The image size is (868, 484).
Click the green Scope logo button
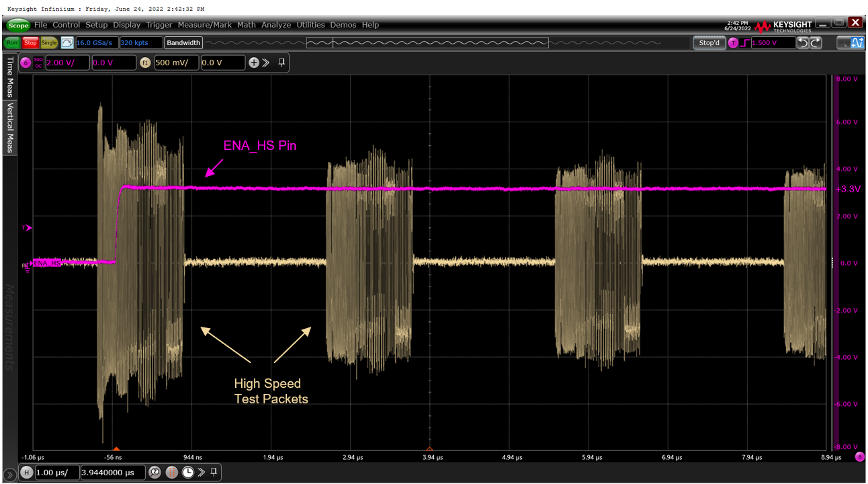(x=18, y=25)
